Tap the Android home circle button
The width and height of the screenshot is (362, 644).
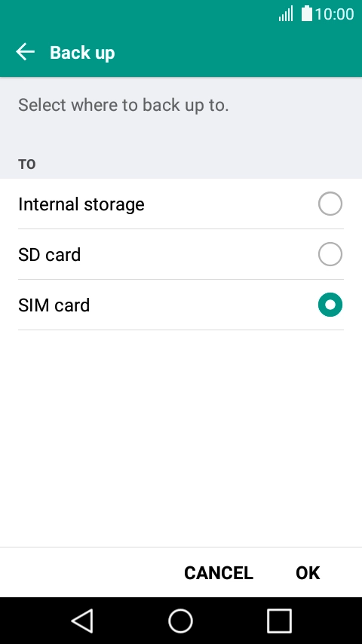point(181,621)
